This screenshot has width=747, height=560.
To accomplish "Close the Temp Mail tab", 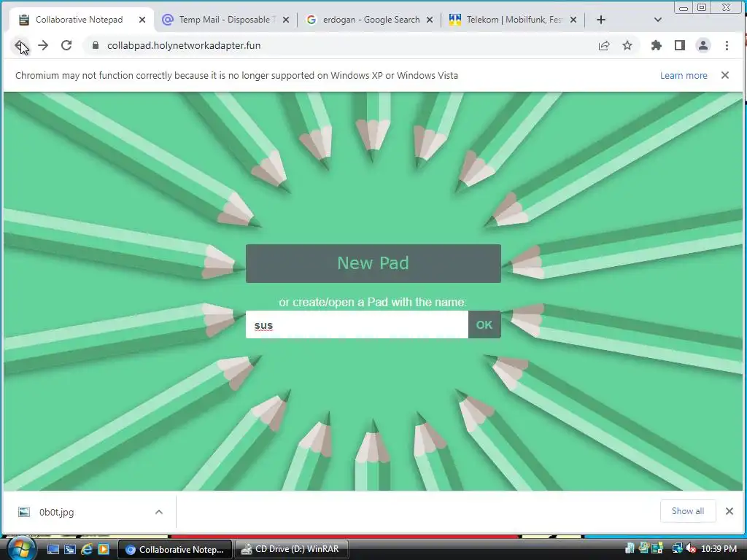I will (x=286, y=20).
